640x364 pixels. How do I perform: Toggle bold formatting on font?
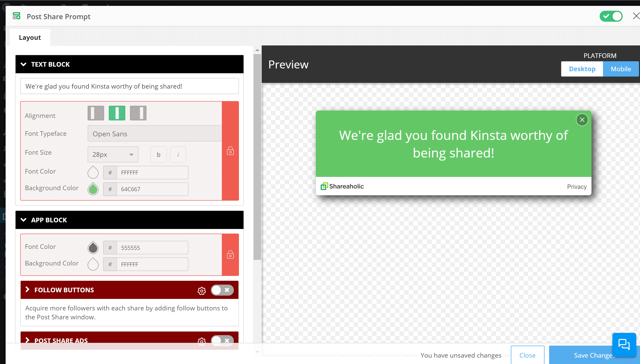coord(158,155)
